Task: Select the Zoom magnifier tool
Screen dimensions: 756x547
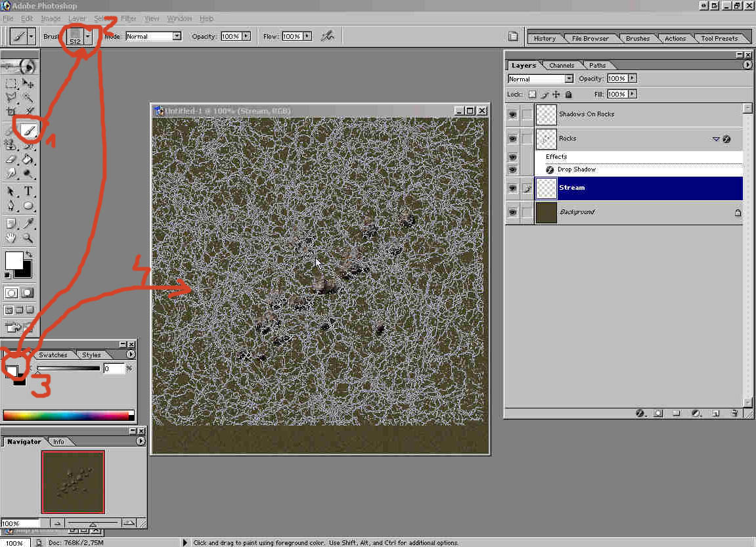Action: [28, 238]
